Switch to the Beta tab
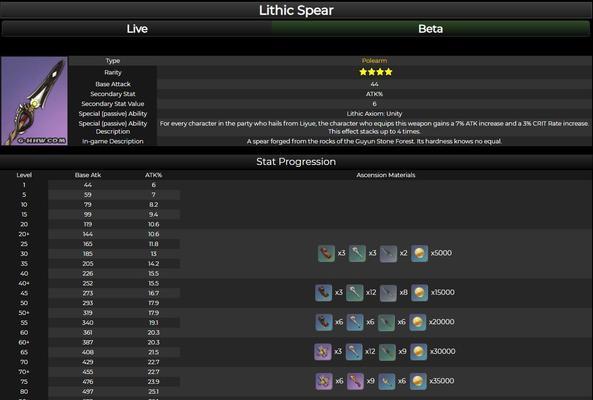This screenshot has height=400, width=593. click(x=431, y=29)
